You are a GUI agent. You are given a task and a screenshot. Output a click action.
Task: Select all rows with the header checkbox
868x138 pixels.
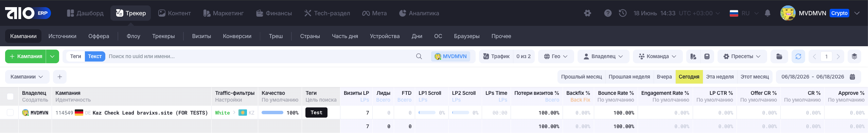click(10, 97)
